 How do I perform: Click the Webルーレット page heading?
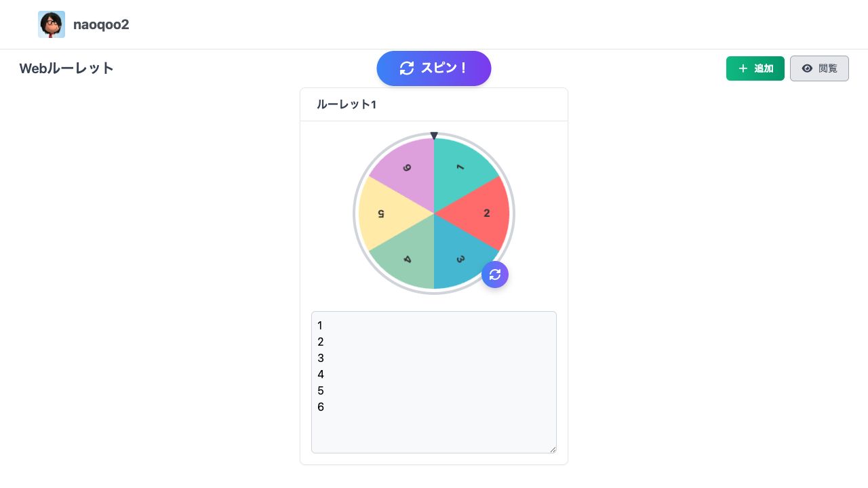tap(66, 68)
